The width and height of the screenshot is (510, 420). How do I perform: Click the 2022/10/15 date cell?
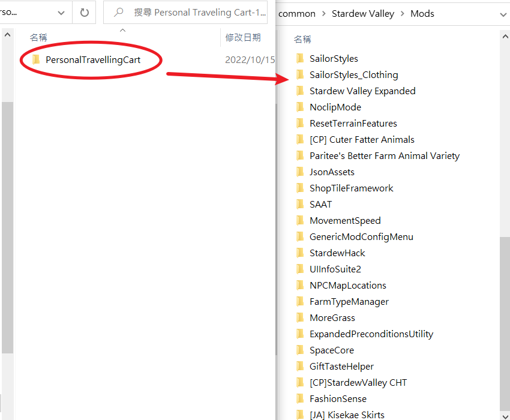click(x=250, y=60)
